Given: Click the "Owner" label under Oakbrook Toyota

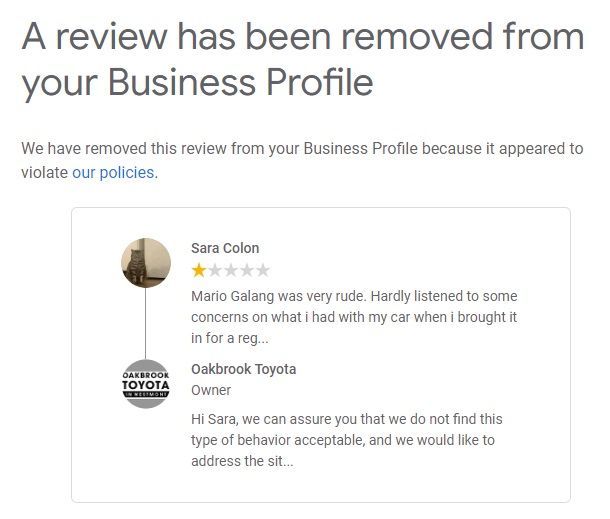Looking at the screenshot, I should click(x=211, y=390).
